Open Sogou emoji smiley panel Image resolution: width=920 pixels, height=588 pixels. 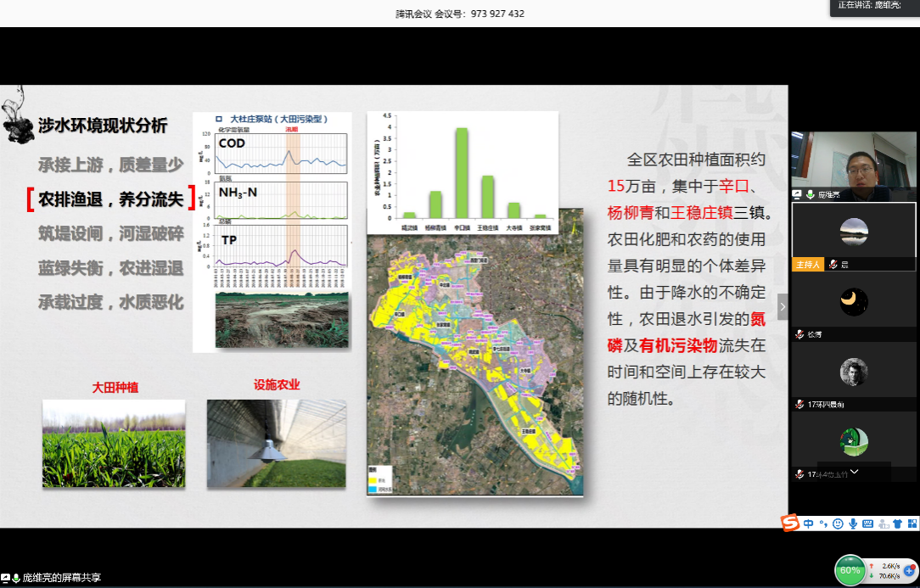[838, 524]
